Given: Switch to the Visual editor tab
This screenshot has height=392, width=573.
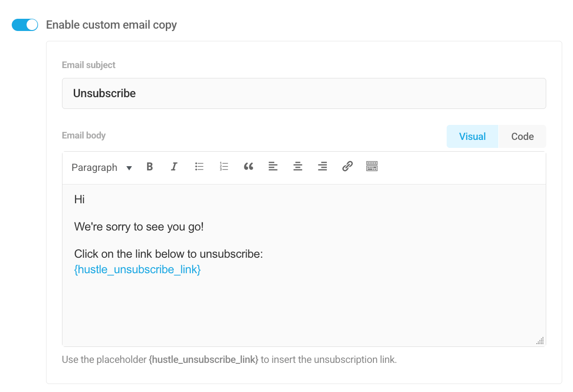Looking at the screenshot, I should 472,137.
